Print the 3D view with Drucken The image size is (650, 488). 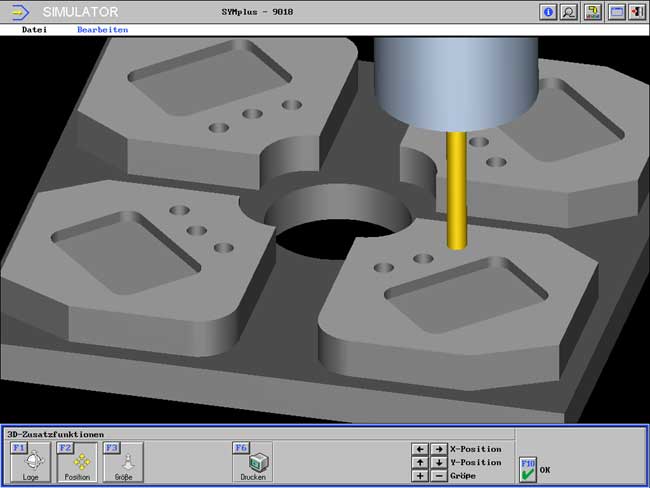click(x=253, y=462)
